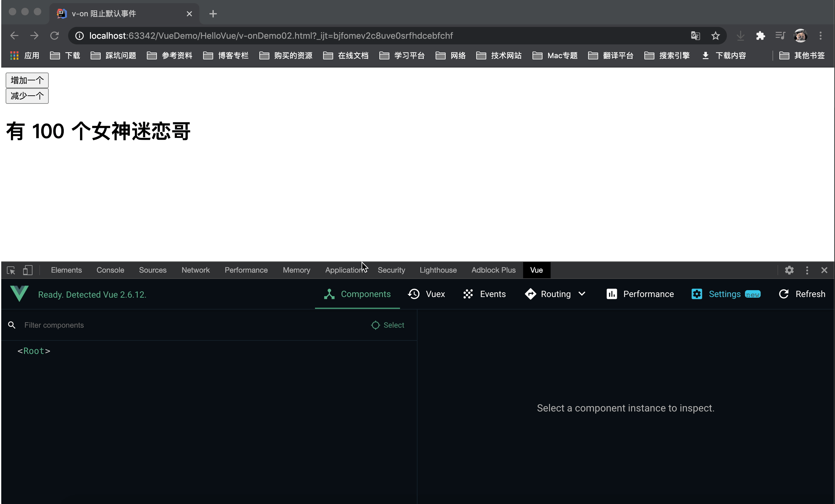Open DevTools three-dot customize menu
835x504 pixels.
[807, 270]
